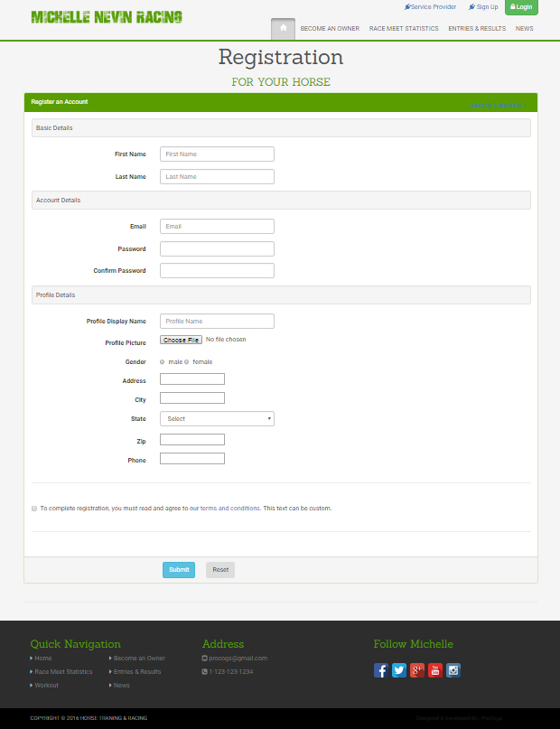This screenshot has width=560, height=729.
Task: Select the male gender radio button
Action: point(163,362)
